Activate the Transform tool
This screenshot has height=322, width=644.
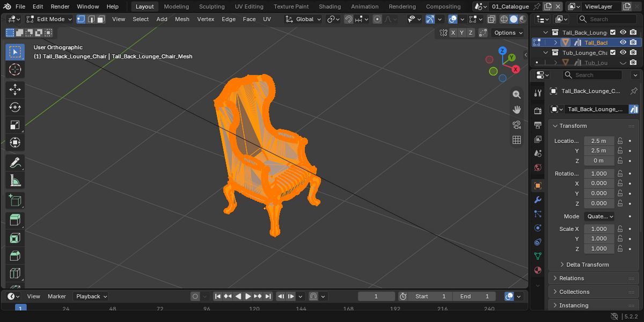(15, 143)
